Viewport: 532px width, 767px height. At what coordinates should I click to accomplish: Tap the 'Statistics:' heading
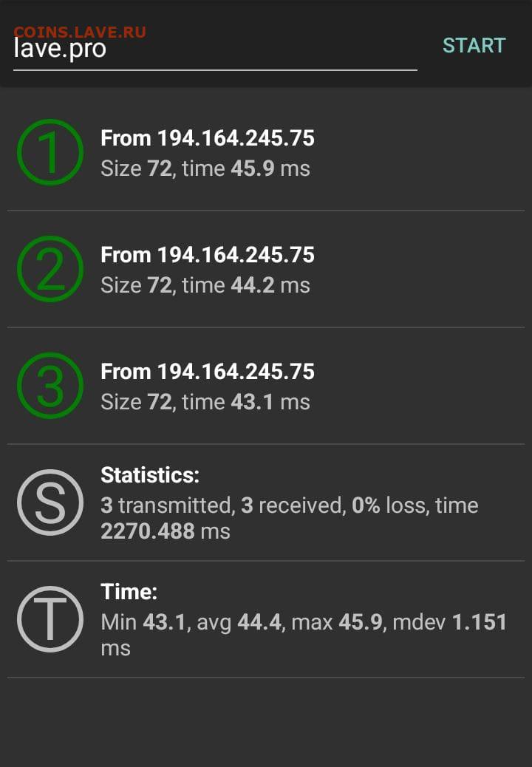pyautogui.click(x=150, y=475)
